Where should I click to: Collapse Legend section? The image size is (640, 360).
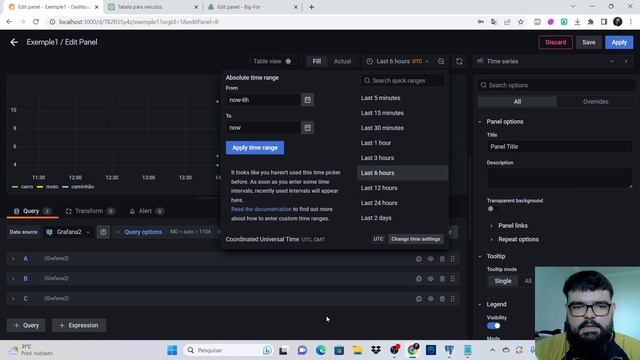[496, 304]
